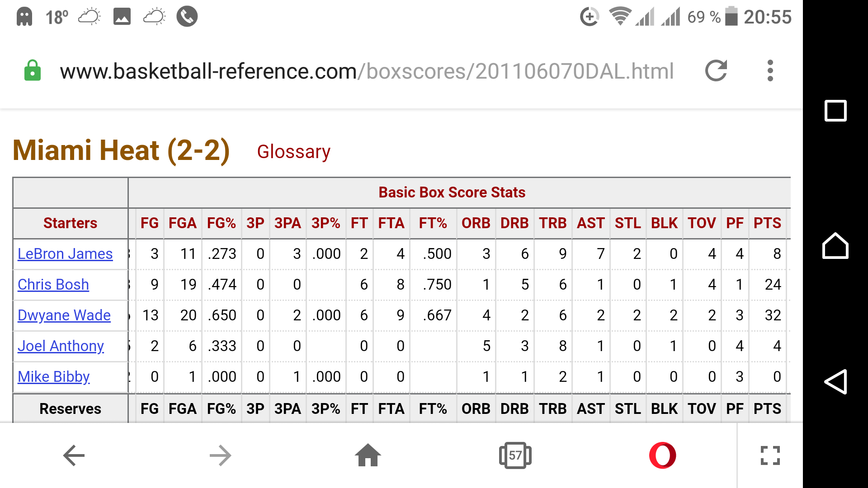The height and width of the screenshot is (488, 868).
Task: Tap the Android recent apps square
Action: (835, 111)
